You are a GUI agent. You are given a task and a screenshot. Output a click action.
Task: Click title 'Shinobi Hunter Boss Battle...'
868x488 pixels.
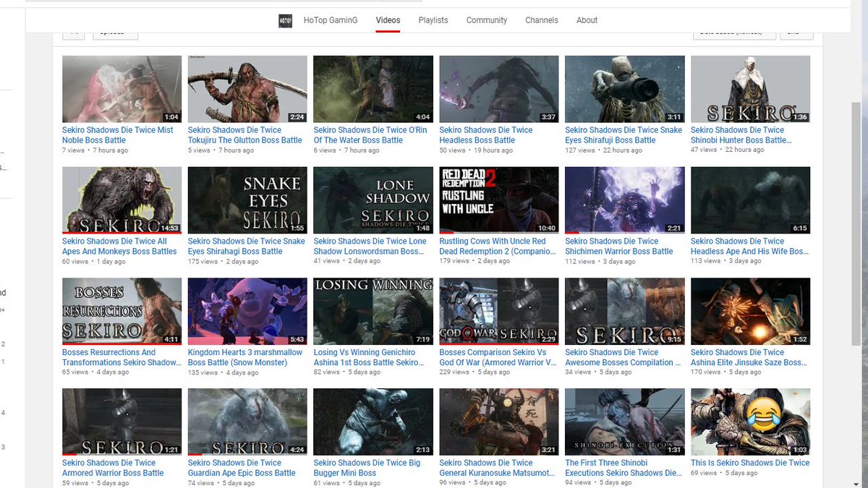(x=741, y=135)
